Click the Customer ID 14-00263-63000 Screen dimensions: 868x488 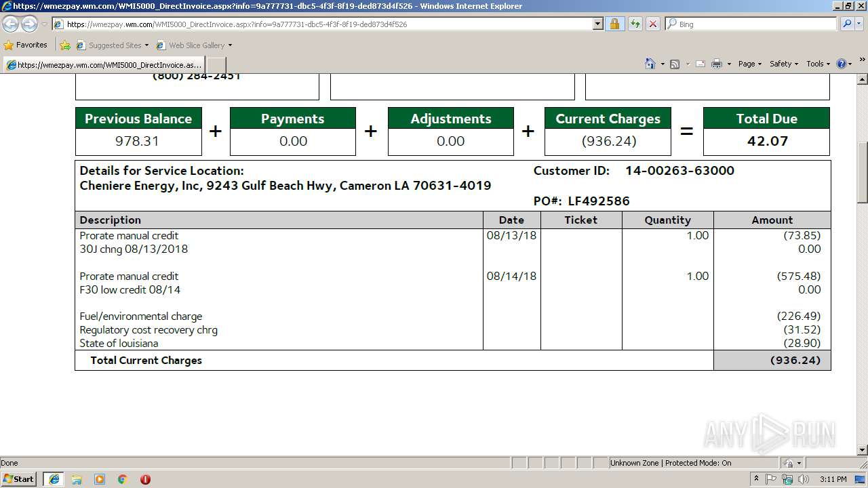[x=679, y=171]
